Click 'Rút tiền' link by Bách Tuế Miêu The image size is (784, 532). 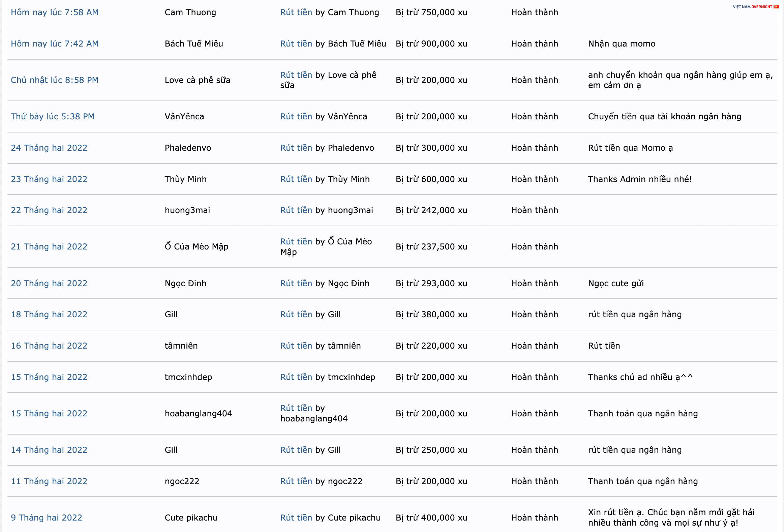(296, 44)
